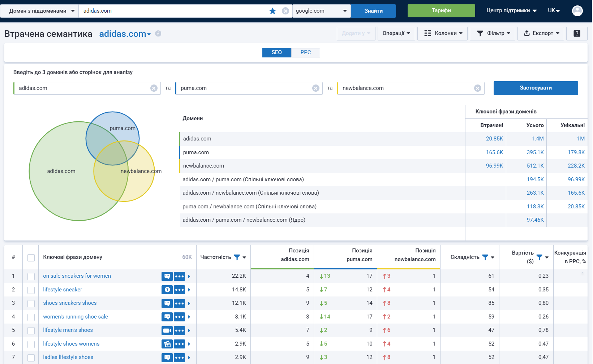Open the user profile avatar icon
Screen dimensions: 593x364
pos(577,11)
